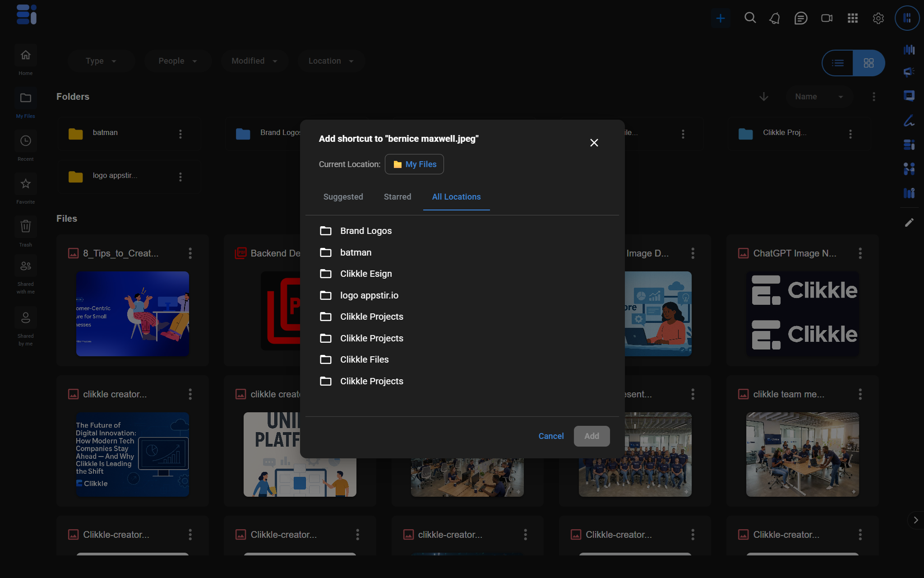Expand the Type filter dropdown
Viewport: 924px width, 578px height.
coord(101,61)
